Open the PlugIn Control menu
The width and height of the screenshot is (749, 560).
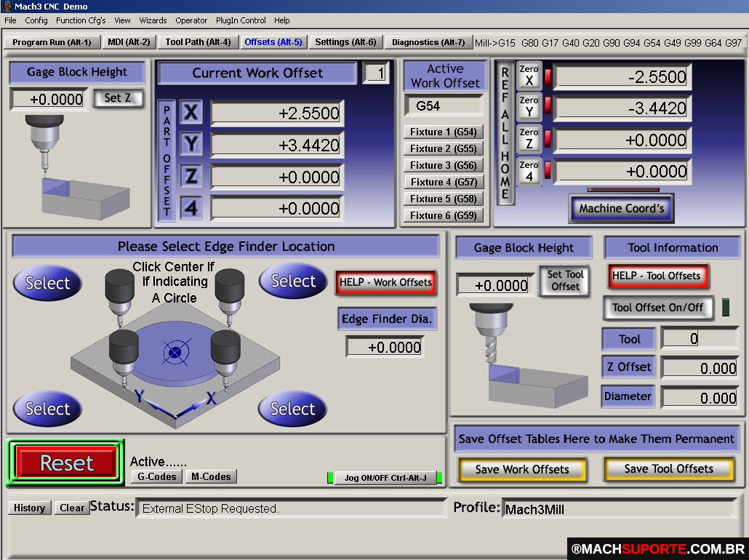[x=241, y=20]
